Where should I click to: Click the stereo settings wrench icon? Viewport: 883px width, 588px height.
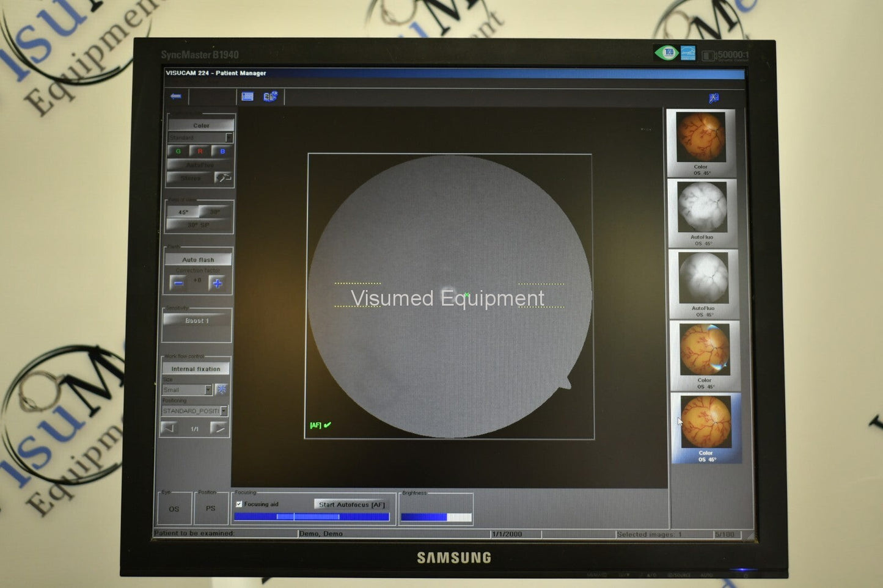224,178
